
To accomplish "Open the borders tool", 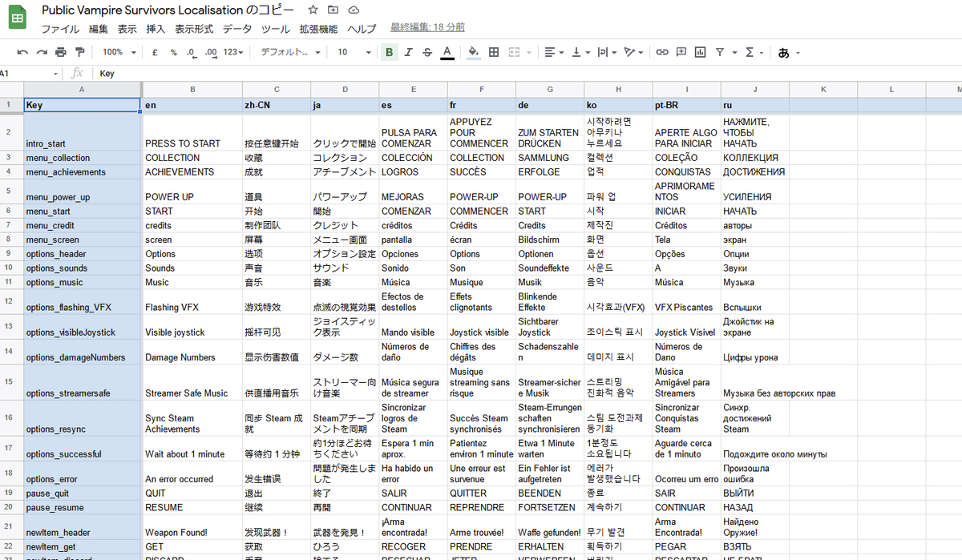I will 494,52.
